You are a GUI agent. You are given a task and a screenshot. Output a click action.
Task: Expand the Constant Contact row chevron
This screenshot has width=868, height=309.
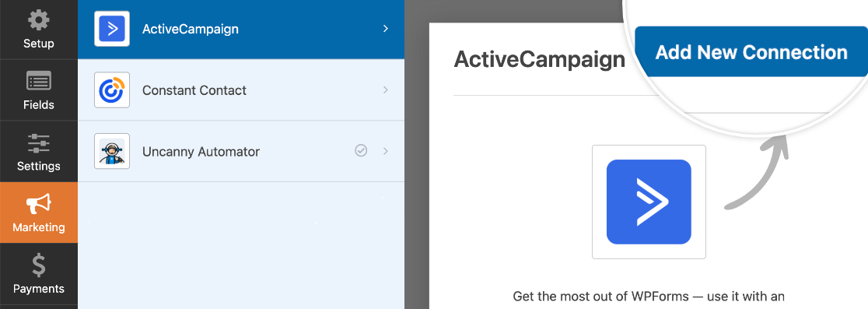click(x=386, y=90)
